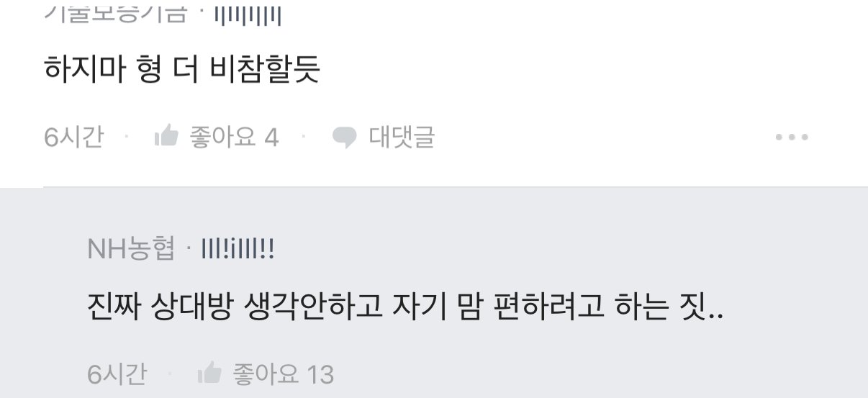Open the three-dot more options menu

pos(792,137)
